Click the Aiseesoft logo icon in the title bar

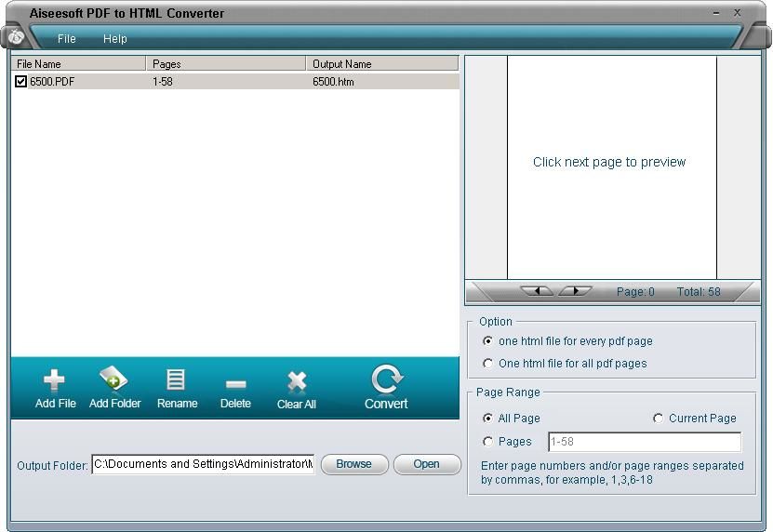[16, 36]
